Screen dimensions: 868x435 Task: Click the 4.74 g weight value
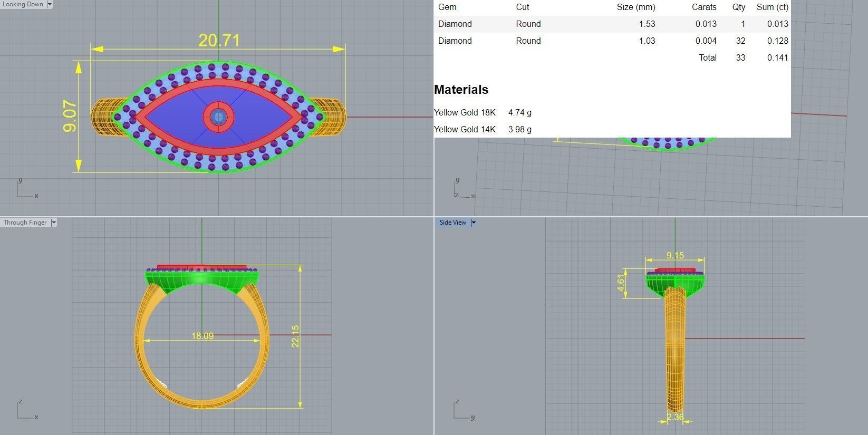520,112
